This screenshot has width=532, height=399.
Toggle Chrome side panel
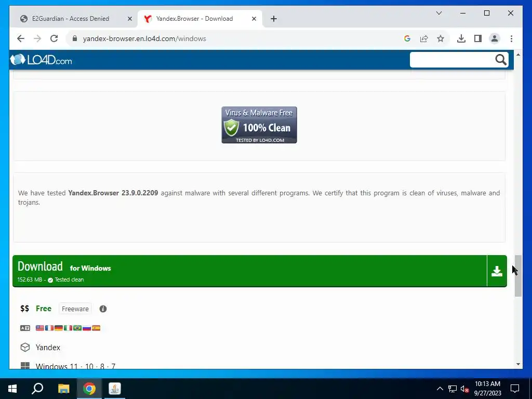tap(478, 38)
